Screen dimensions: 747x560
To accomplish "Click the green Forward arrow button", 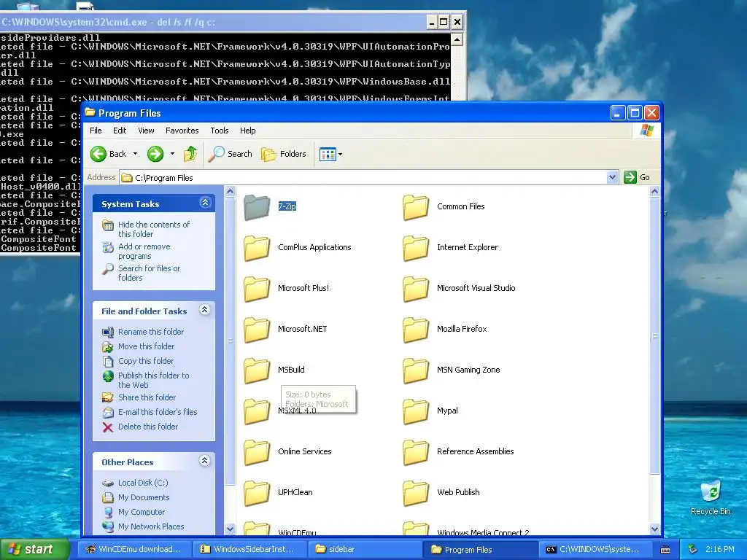I will 155,154.
